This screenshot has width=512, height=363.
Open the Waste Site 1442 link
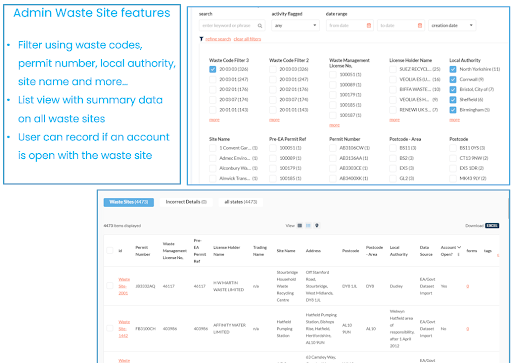124,329
